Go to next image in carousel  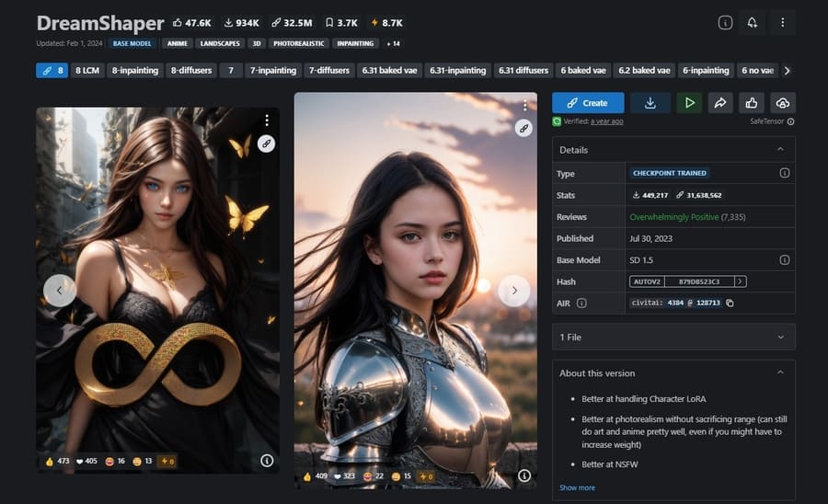[x=513, y=291]
